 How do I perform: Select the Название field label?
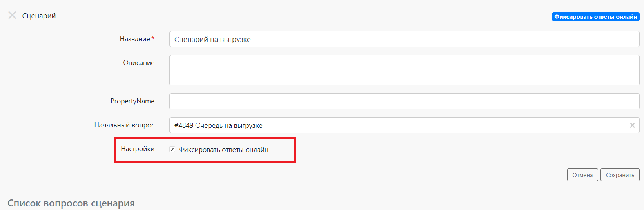point(134,39)
